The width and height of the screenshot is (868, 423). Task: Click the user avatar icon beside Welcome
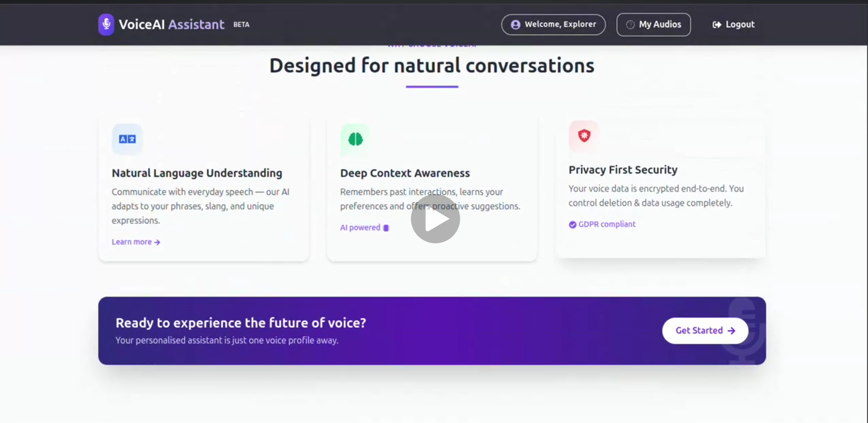[x=516, y=24]
